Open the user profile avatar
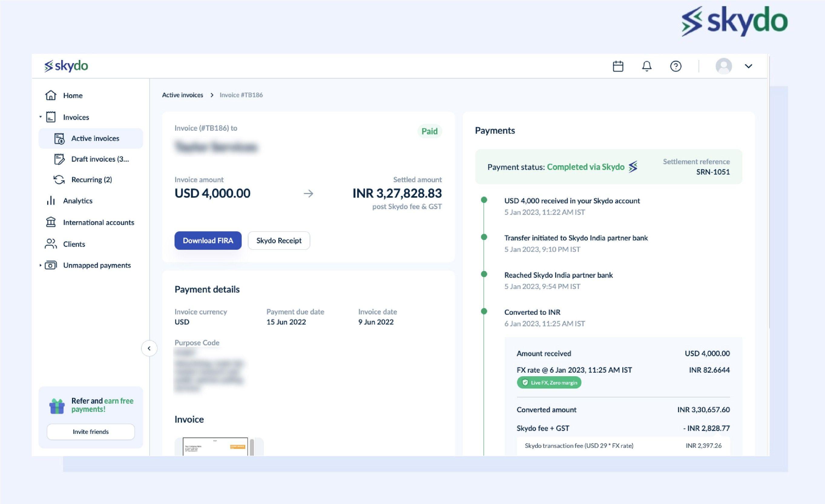The width and height of the screenshot is (825, 504). tap(724, 66)
